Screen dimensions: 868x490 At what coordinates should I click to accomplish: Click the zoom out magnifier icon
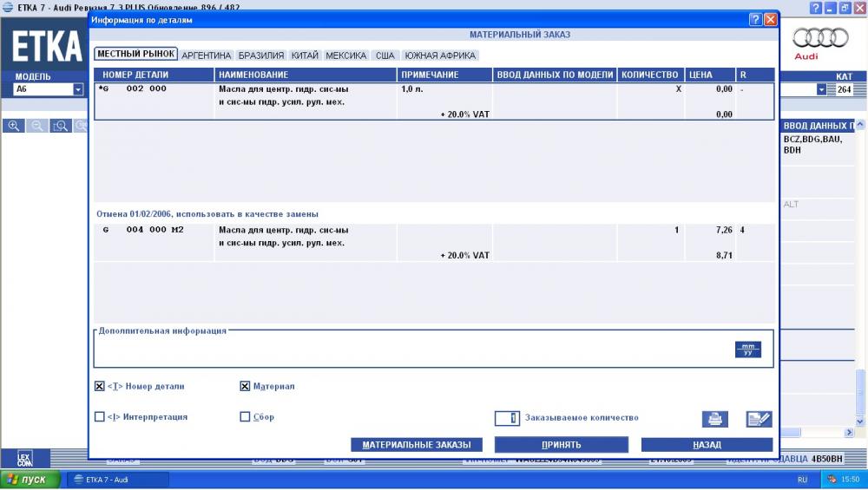point(37,126)
